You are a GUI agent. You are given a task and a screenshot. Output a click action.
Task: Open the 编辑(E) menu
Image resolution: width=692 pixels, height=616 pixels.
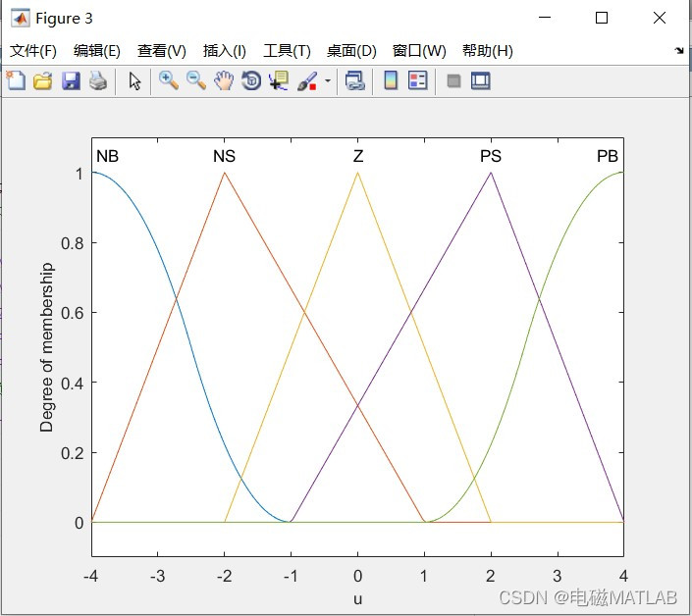click(x=96, y=51)
